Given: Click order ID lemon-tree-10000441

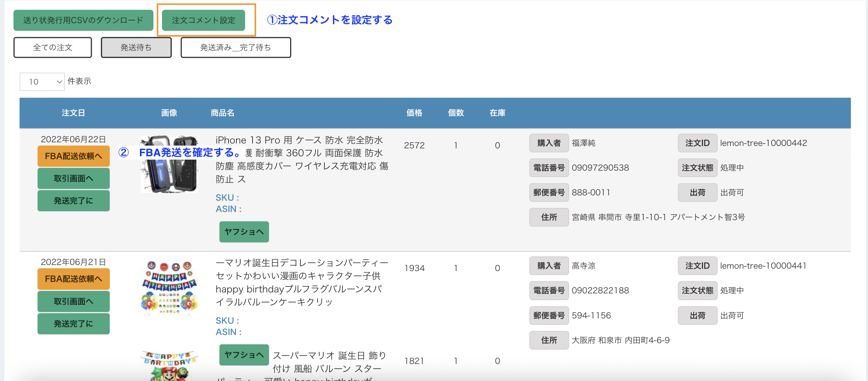Looking at the screenshot, I should coord(763,266).
